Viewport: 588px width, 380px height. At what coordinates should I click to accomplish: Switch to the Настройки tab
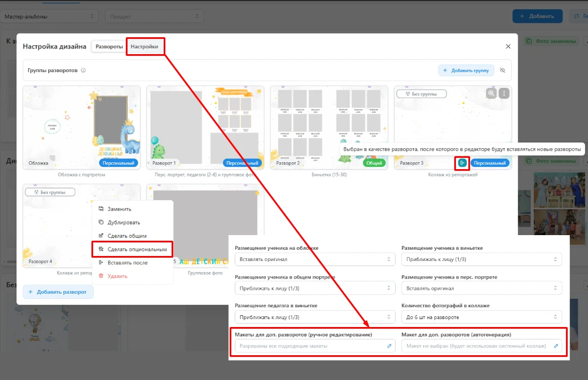(x=144, y=46)
